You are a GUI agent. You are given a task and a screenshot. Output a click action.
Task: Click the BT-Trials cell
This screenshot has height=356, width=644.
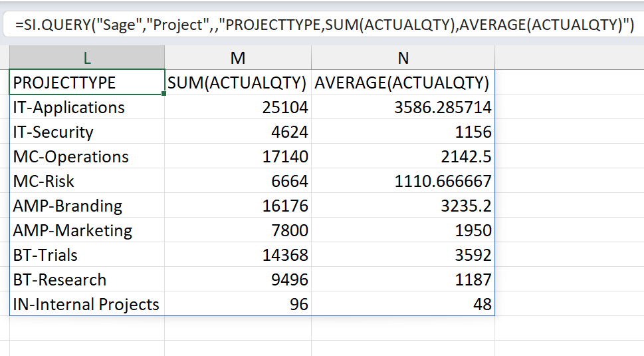point(87,255)
